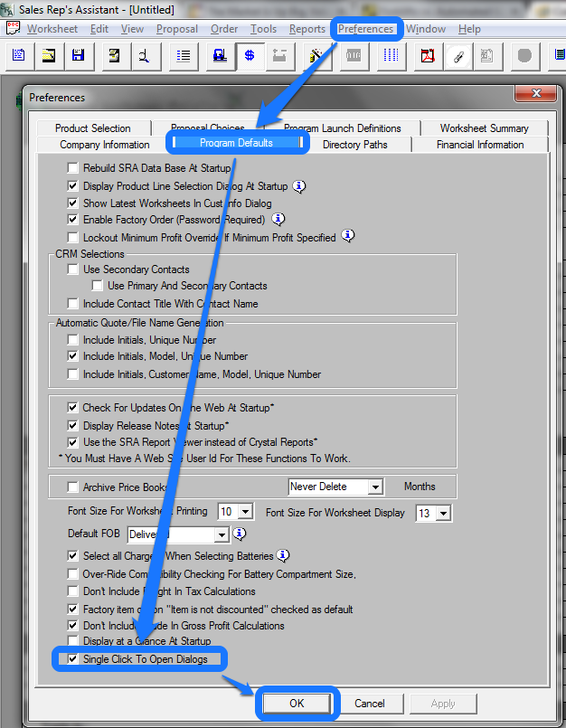Check Use Primary And Secondary Contacts

(x=98, y=286)
